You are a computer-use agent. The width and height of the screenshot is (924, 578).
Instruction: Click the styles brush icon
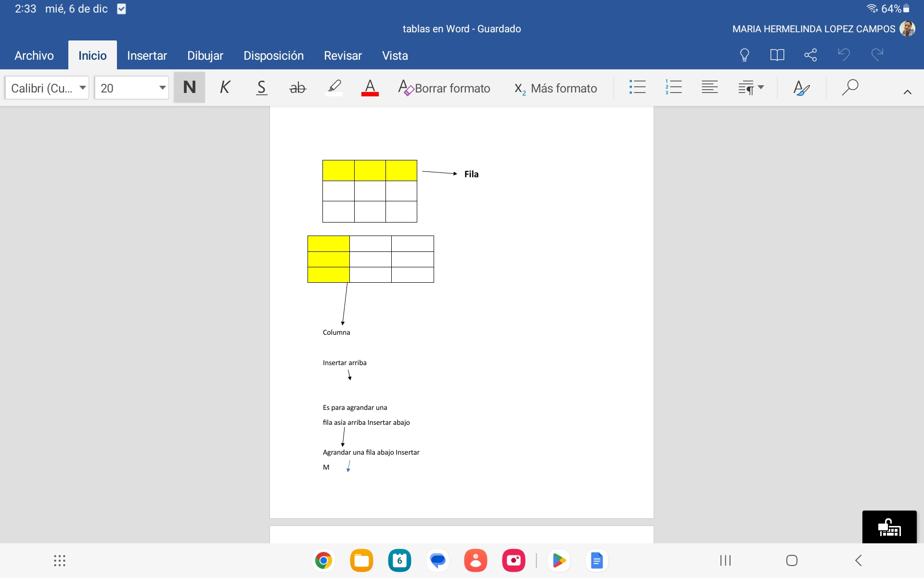(801, 88)
